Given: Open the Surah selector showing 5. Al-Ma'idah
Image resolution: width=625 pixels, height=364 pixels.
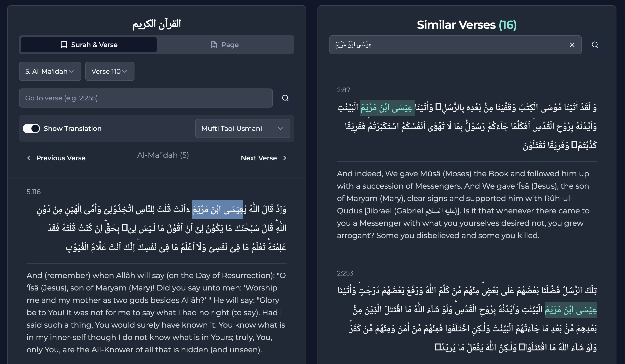Looking at the screenshot, I should tap(50, 71).
